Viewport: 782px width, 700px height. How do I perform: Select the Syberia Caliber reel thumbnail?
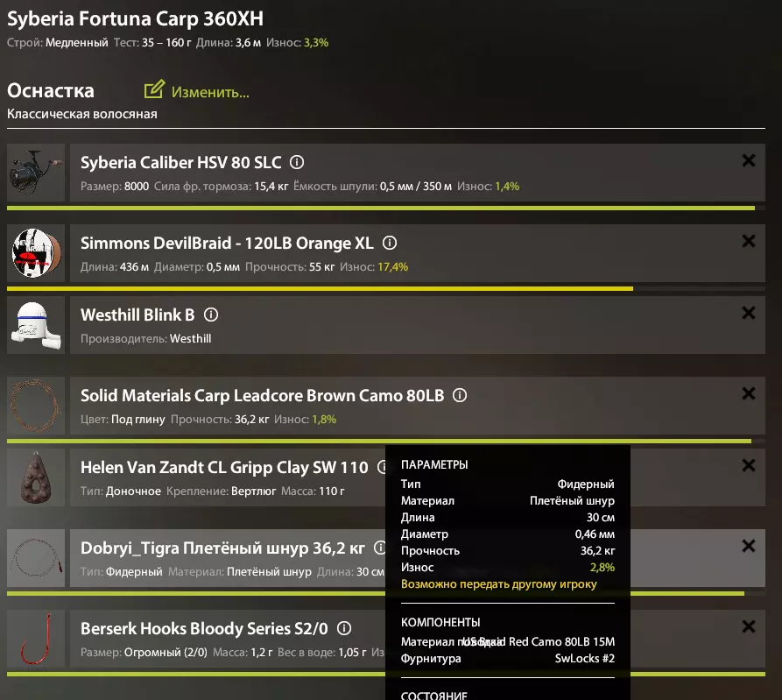pos(36,173)
